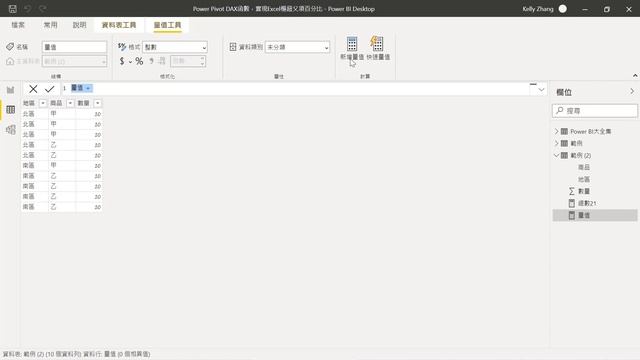640x360 pixels.
Task: Switch to Data view in left sidebar
Action: (x=11, y=109)
